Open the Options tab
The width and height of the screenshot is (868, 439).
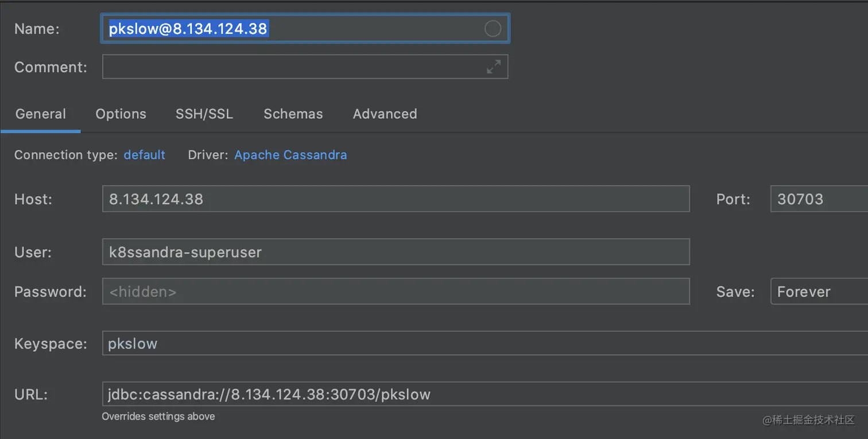[x=121, y=114]
